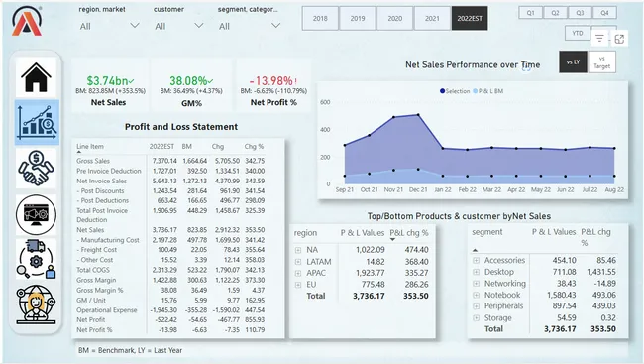Expand the Notebook segment row
The height and width of the screenshot is (364, 644).
click(x=476, y=295)
